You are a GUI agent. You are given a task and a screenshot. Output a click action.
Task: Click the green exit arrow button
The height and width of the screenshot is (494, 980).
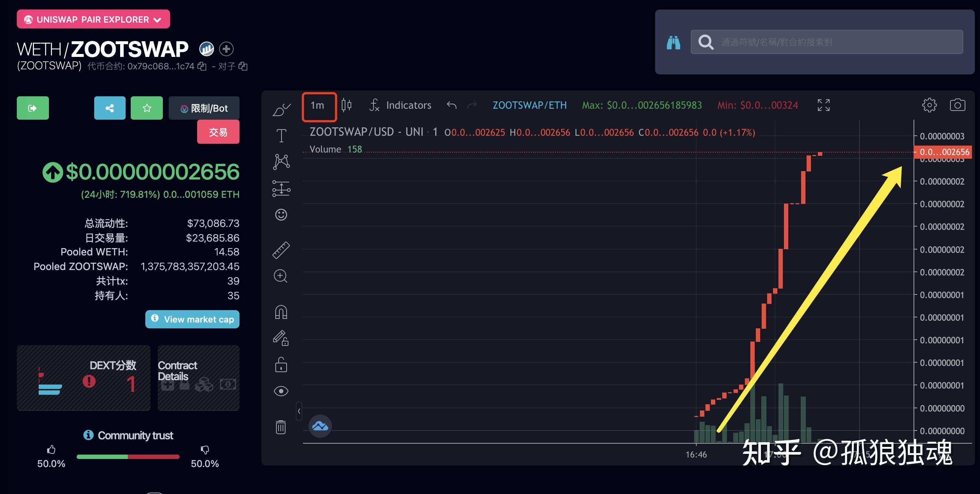pyautogui.click(x=33, y=108)
